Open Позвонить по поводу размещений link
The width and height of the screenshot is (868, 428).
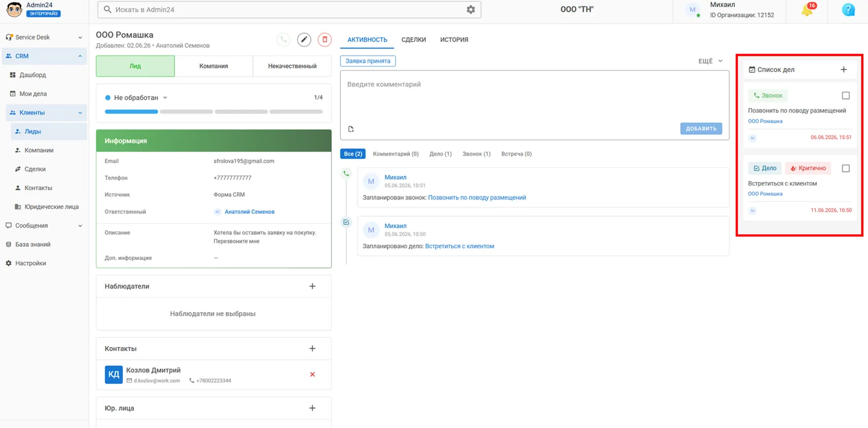477,198
